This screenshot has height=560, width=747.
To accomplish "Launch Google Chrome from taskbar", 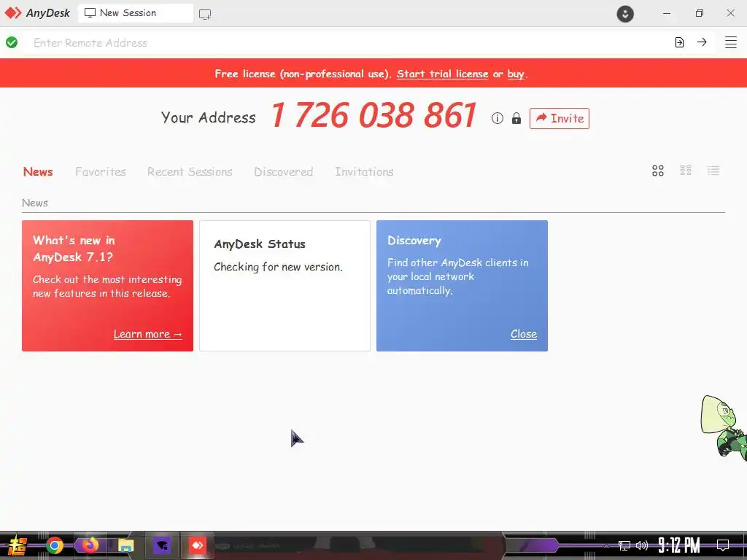I will (55, 545).
